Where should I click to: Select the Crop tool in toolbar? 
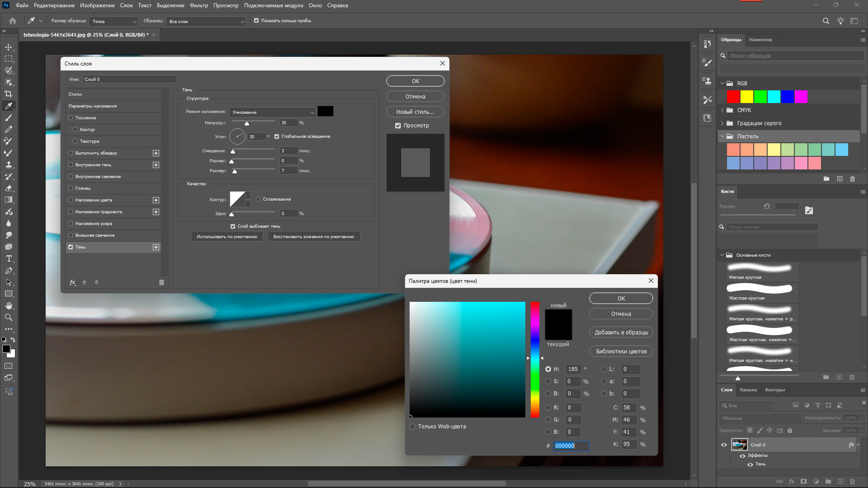click(x=9, y=94)
